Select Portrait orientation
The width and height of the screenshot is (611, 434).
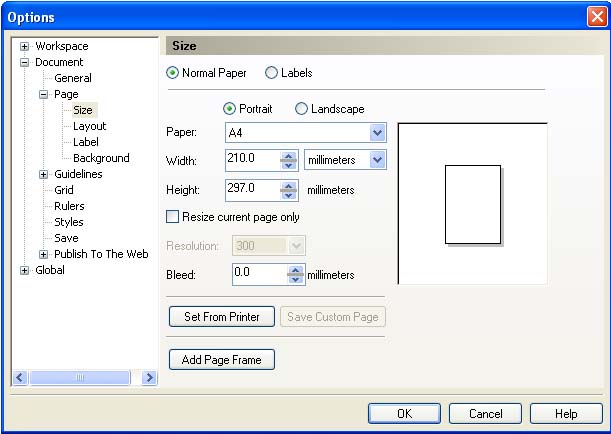coord(229,109)
